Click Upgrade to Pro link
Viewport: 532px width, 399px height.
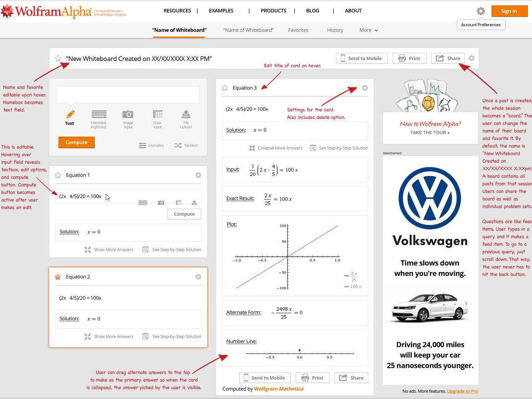(x=462, y=391)
